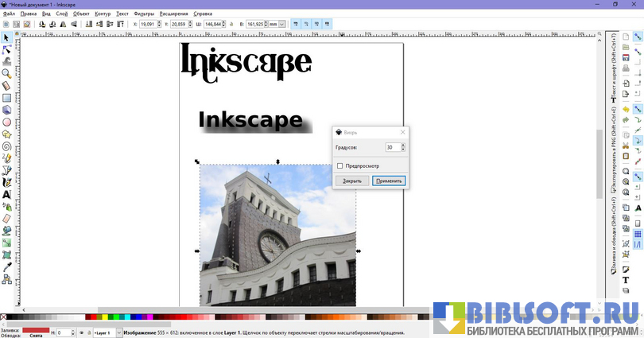644x338 pixels.
Task: Click the Применить button
Action: 390,181
